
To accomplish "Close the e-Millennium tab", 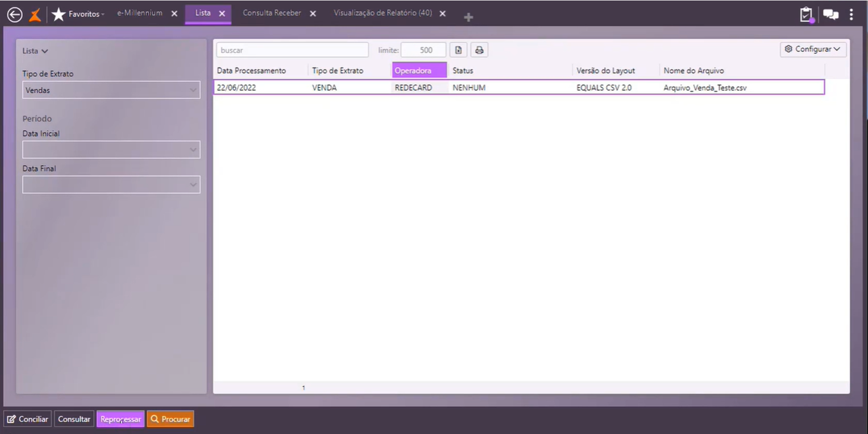I will (175, 13).
